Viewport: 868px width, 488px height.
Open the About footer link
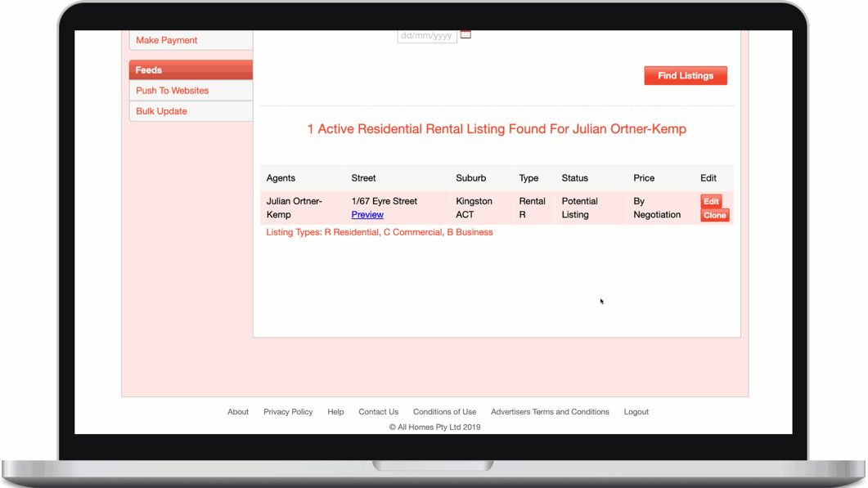coord(238,412)
